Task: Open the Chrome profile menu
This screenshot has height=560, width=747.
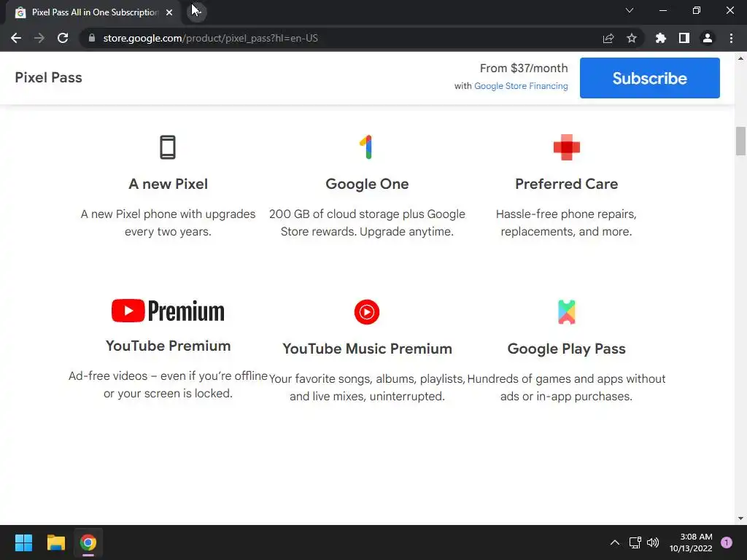Action: coord(708,38)
